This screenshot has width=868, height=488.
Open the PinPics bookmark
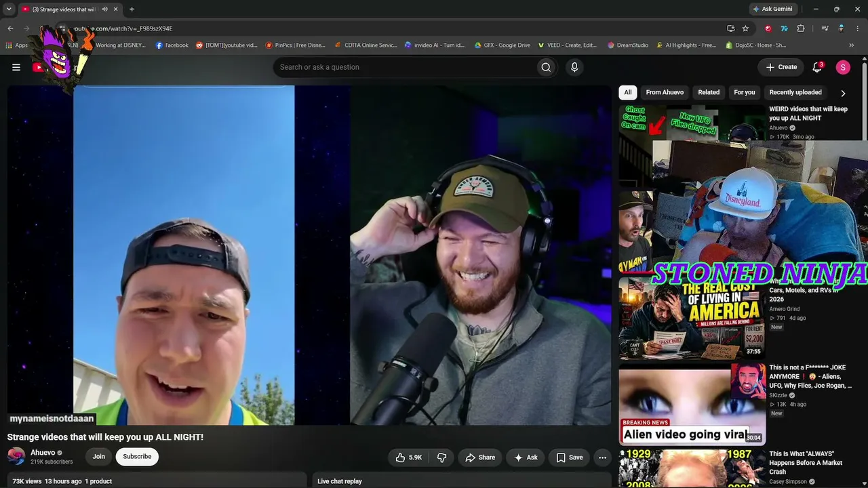[295, 45]
